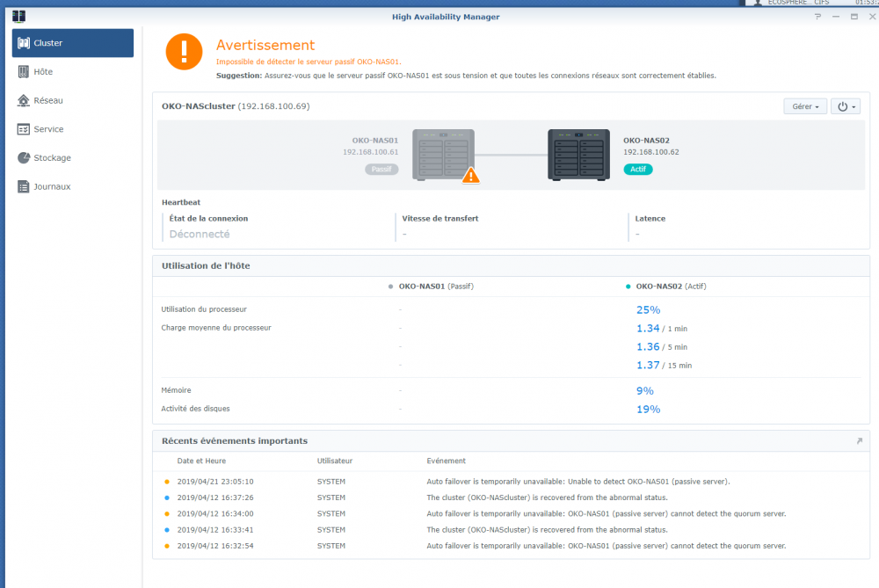Open the Gérer dropdown menu
Viewport: 879px width, 588px height.
tap(805, 106)
